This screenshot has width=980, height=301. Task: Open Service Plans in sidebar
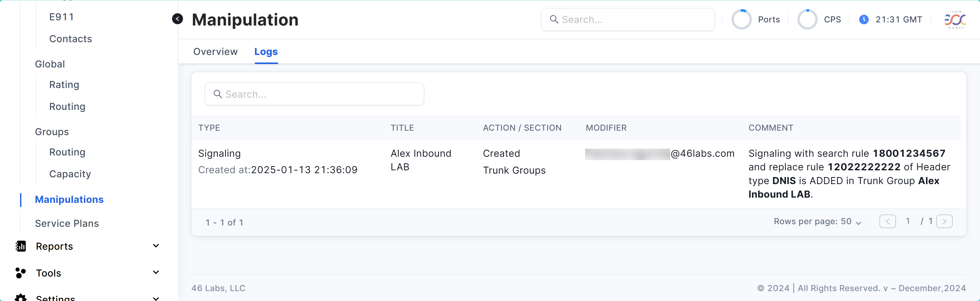[x=67, y=223]
